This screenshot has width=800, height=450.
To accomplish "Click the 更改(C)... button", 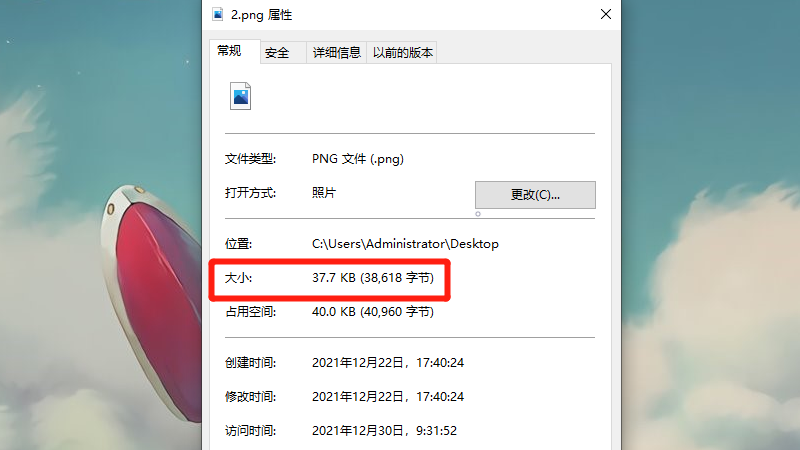I will pos(535,195).
